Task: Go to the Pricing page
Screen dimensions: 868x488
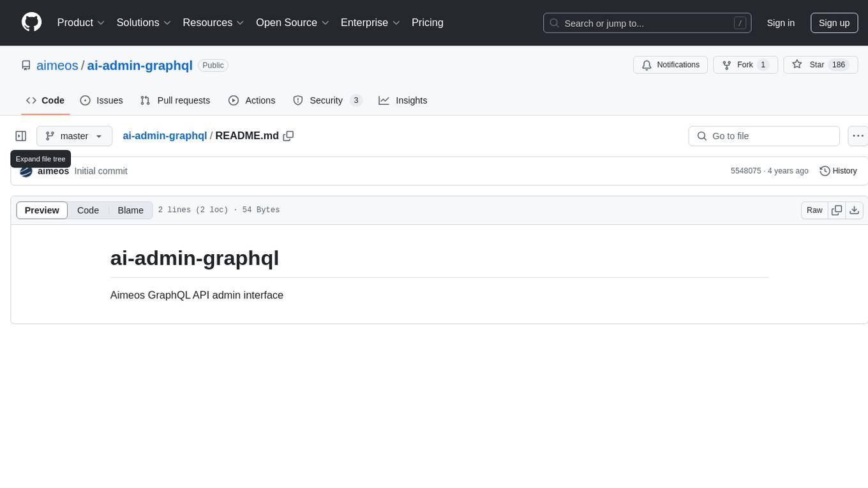Action: [428, 22]
